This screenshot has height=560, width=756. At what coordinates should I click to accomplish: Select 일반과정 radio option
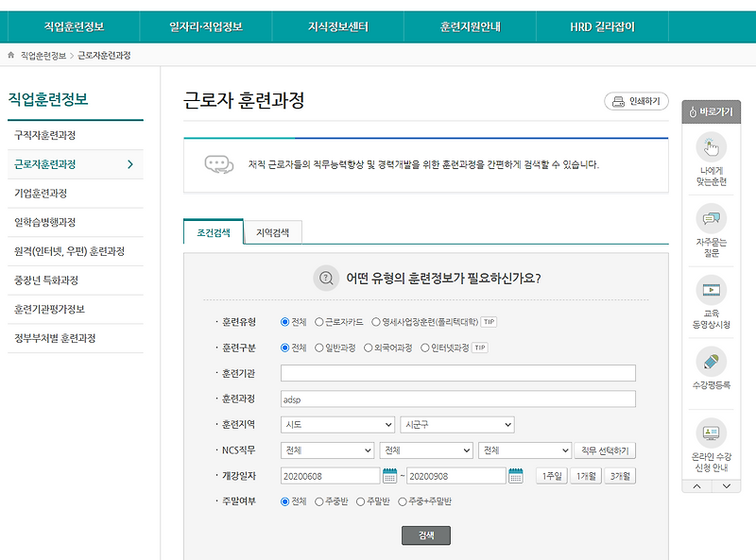[318, 348]
